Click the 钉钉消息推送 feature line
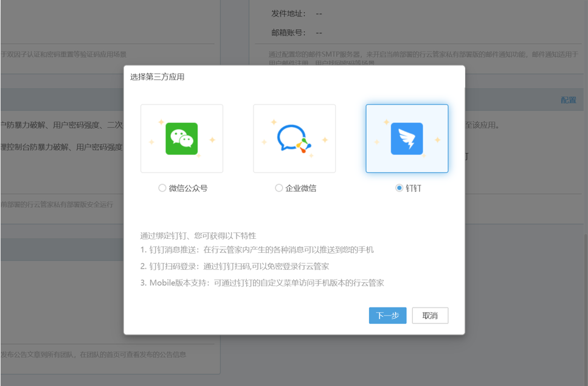588x386 pixels. (257, 250)
